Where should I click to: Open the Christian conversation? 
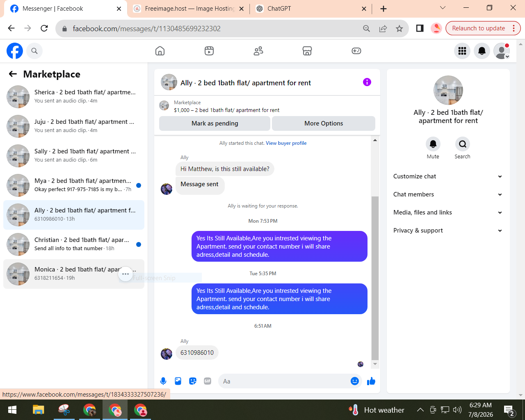click(x=74, y=244)
